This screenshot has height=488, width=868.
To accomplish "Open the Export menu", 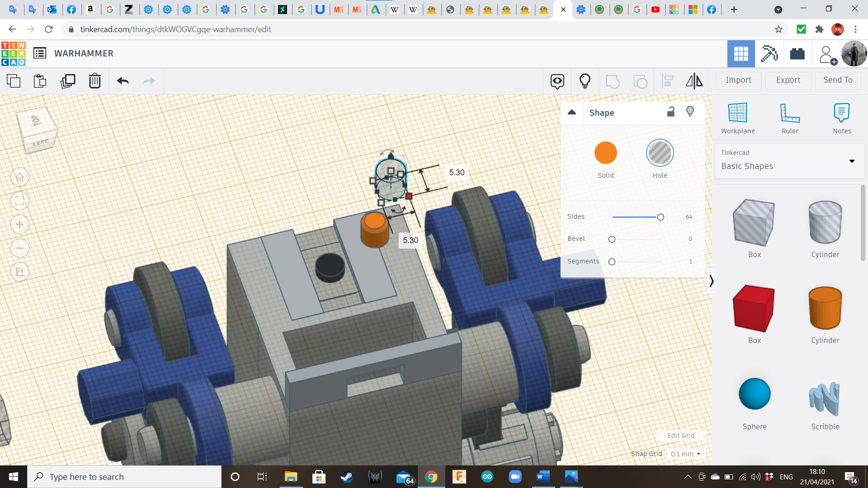I will (788, 80).
